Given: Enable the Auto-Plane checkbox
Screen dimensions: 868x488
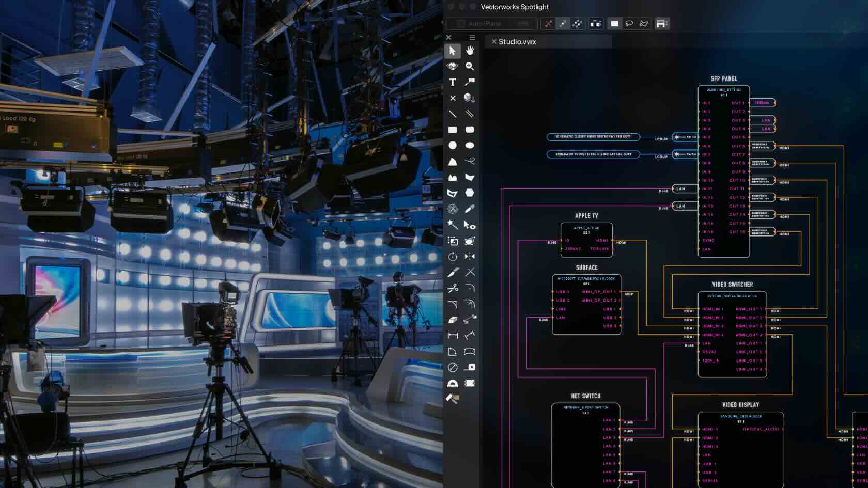Looking at the screenshot, I should (x=459, y=23).
